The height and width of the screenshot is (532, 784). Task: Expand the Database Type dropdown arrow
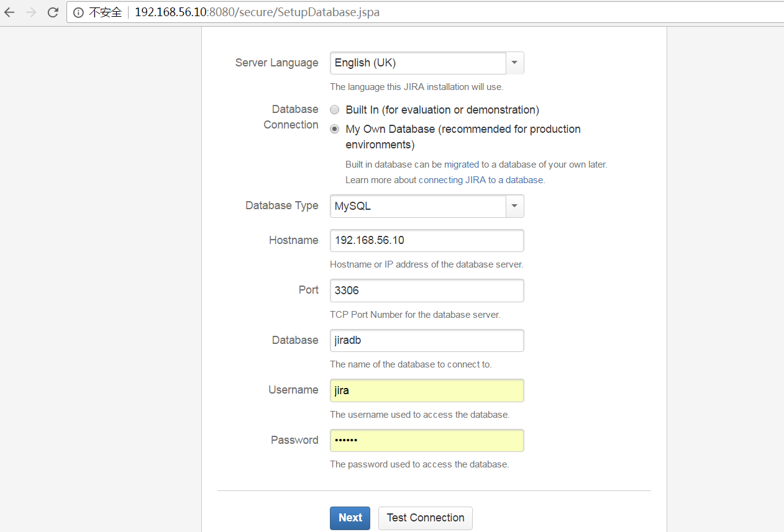click(514, 206)
